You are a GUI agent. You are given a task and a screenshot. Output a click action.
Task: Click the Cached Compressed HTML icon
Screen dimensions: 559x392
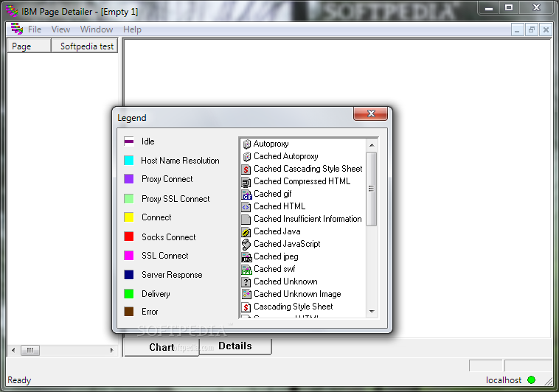(247, 182)
